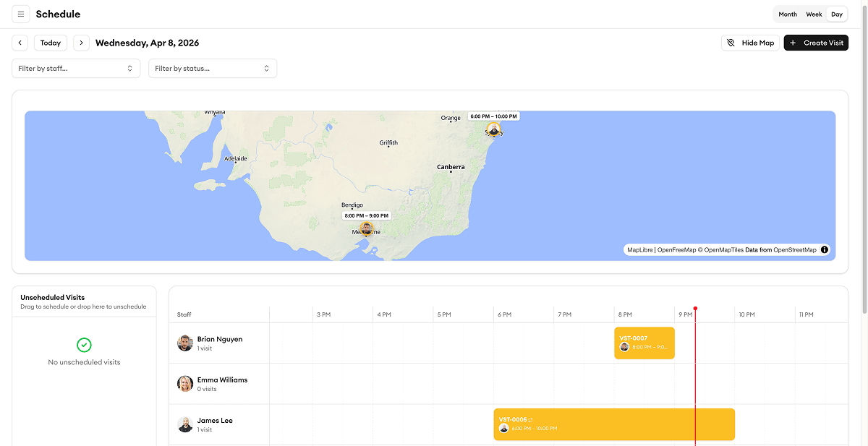Click the Today button
Viewport: 868px width, 446px height.
click(50, 43)
